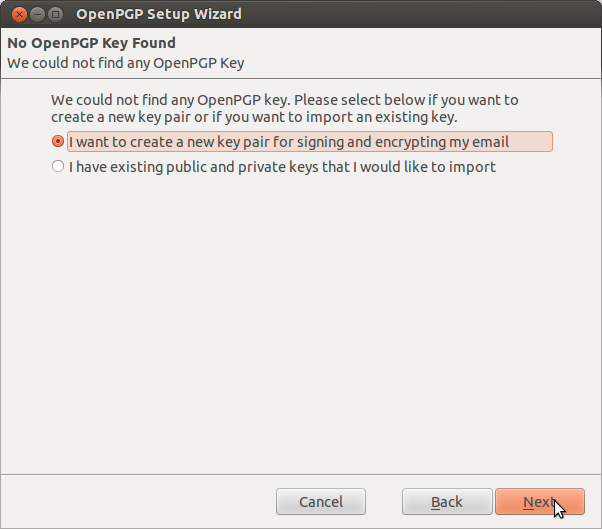The width and height of the screenshot is (602, 529).
Task: Click the instruction paragraph about creating a key pair
Action: pyautogui.click(x=284, y=108)
